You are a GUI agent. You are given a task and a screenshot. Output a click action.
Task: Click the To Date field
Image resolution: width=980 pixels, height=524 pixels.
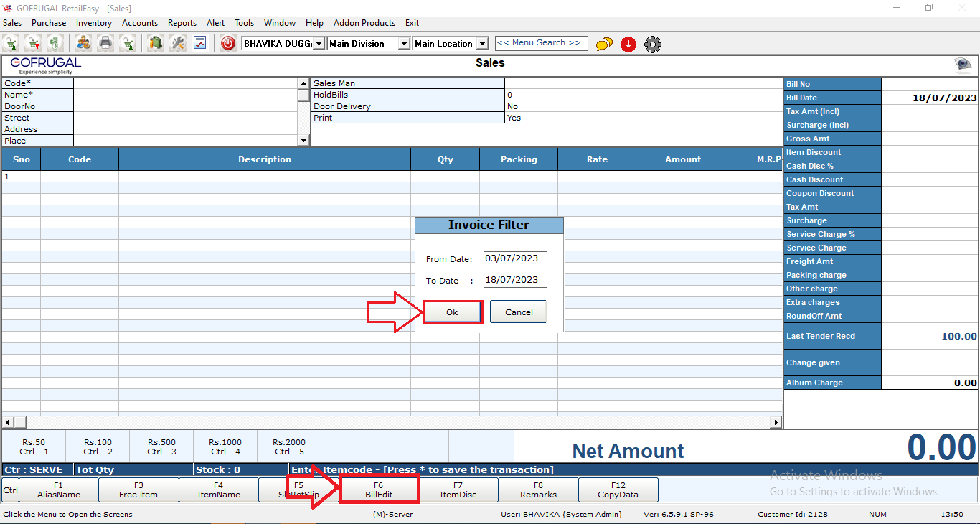pos(515,280)
